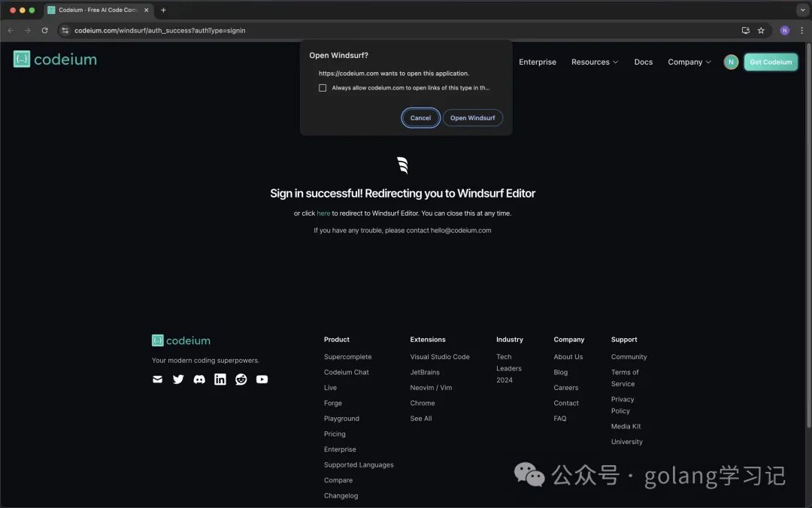
Task: Click the page vertical scrollbar
Action: pos(808,236)
